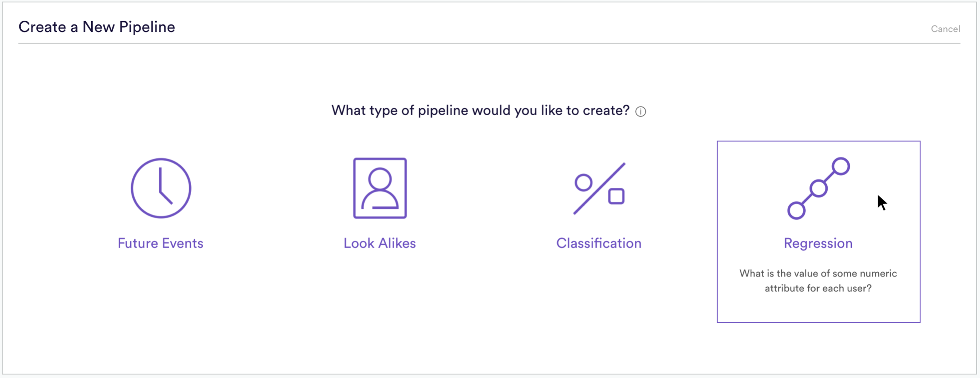Select the Look Alikes text label
The image size is (980, 378).
click(380, 243)
